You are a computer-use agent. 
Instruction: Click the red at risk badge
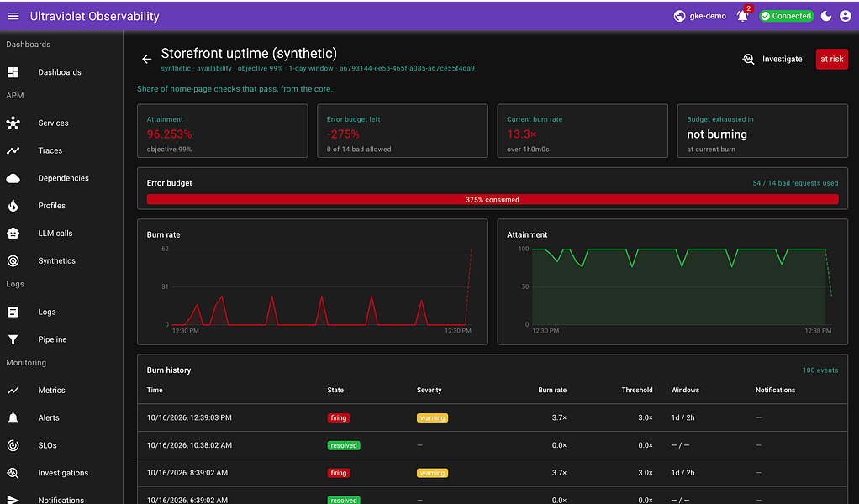tap(831, 59)
